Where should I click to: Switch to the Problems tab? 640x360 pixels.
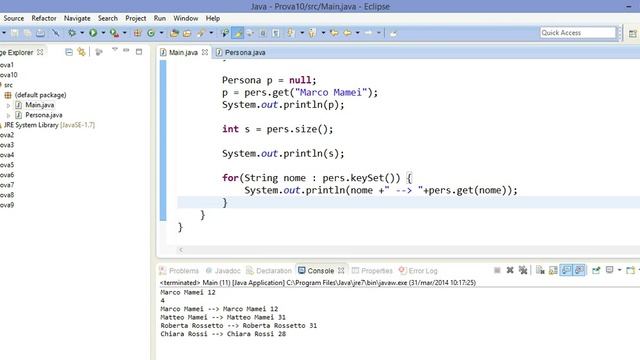pos(179,271)
